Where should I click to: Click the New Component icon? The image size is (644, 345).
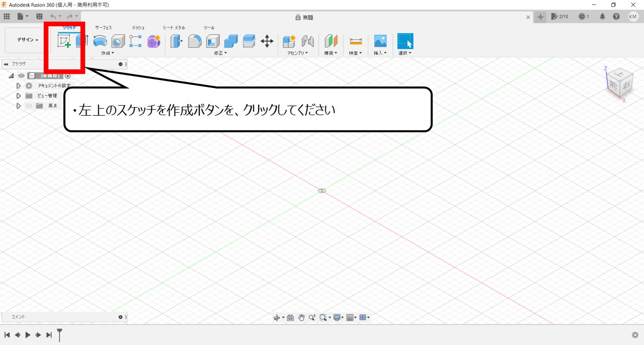289,41
